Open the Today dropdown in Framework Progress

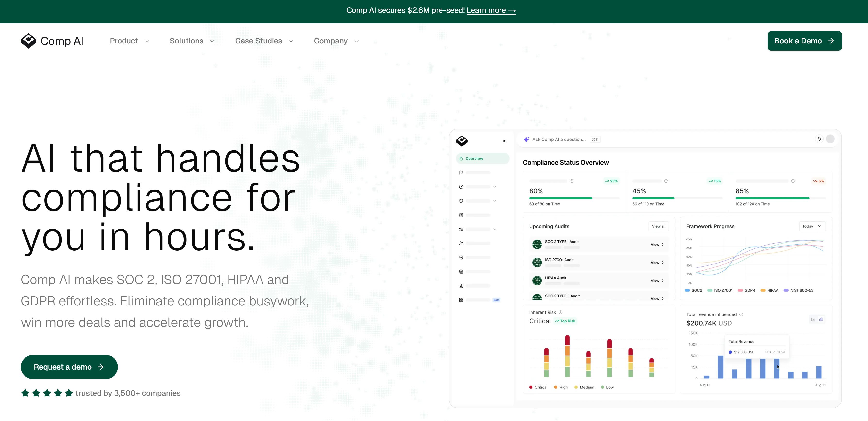[812, 226]
